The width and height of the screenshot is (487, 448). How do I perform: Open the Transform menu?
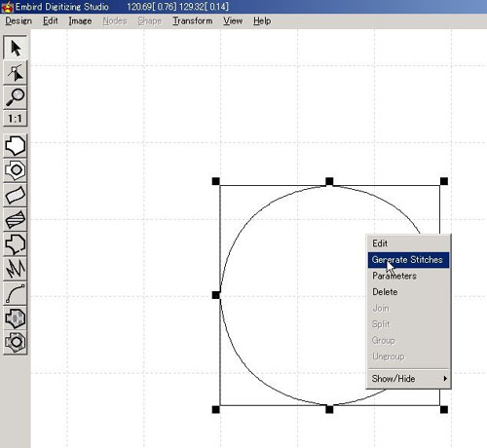(x=193, y=21)
